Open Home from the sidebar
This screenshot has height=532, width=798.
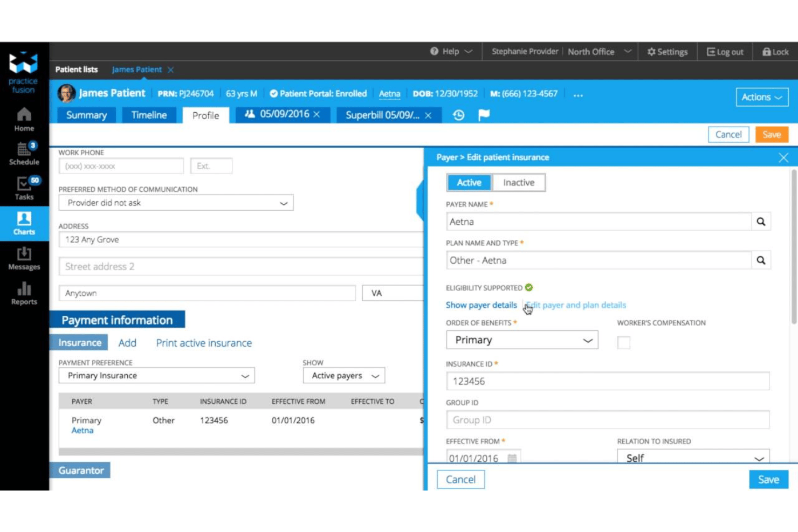click(24, 120)
